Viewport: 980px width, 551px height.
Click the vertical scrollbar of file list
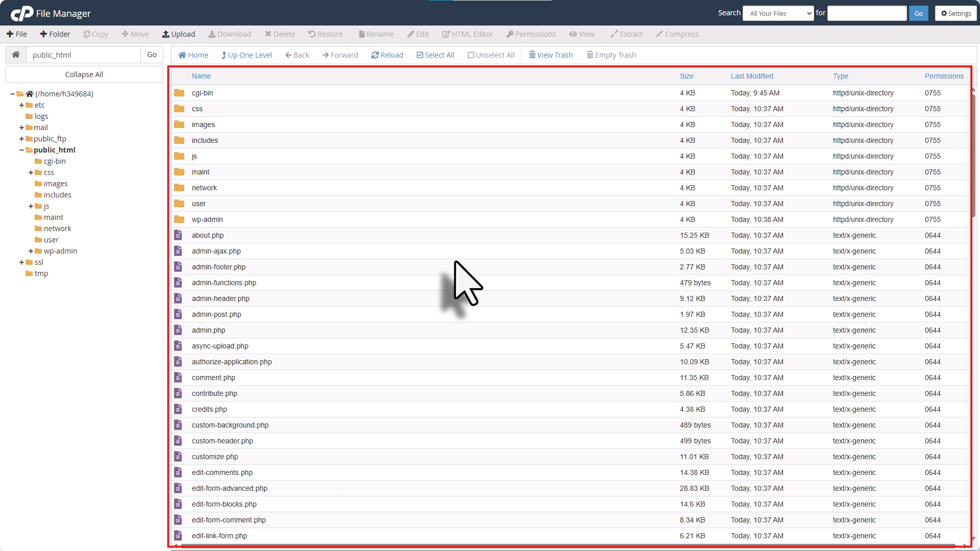point(974,155)
